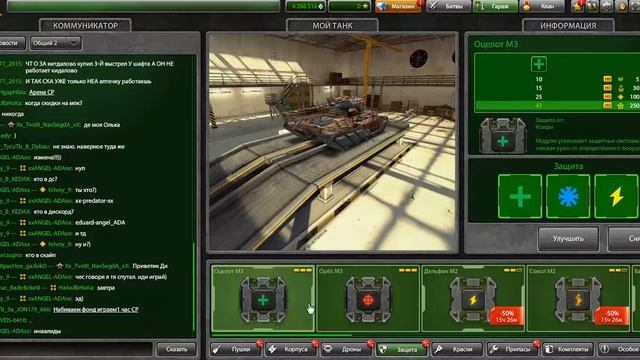
Task: Click the chat message 'инвалиды'
Action: [47, 331]
